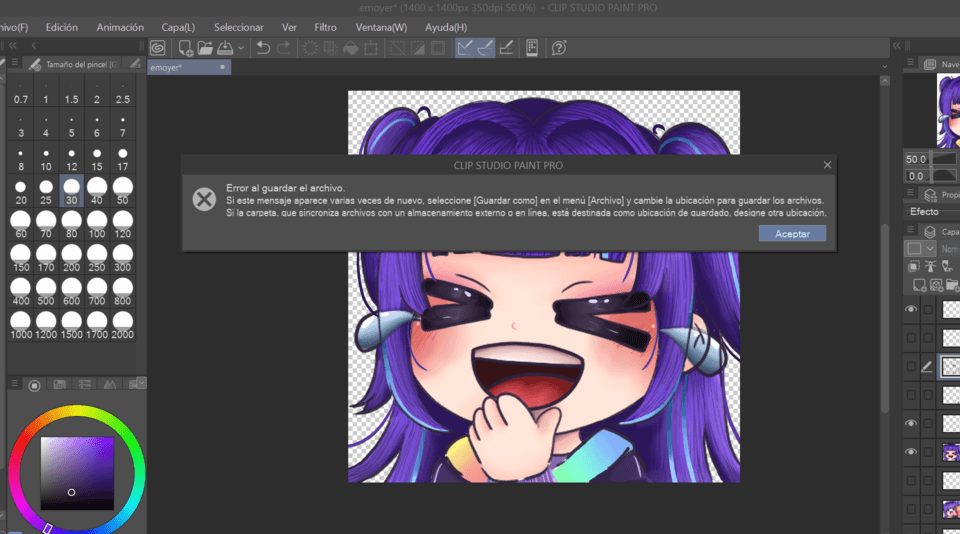Open the Seleccionar menu
This screenshot has height=534, width=960.
(x=239, y=28)
